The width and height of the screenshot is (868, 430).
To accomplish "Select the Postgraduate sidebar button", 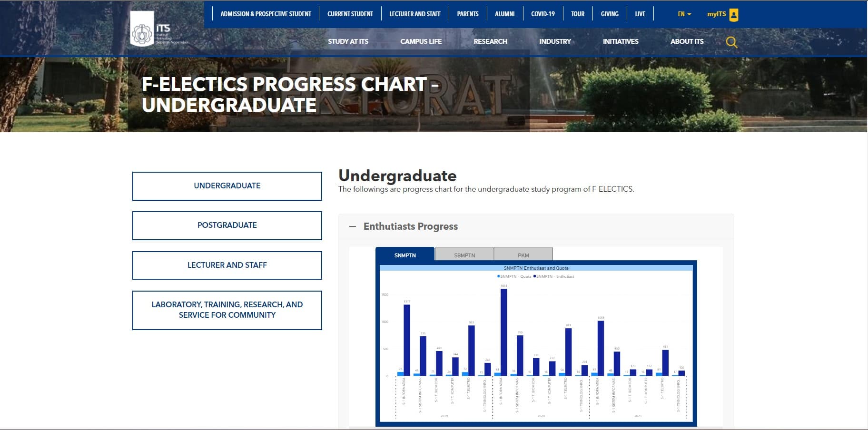I will (x=227, y=225).
